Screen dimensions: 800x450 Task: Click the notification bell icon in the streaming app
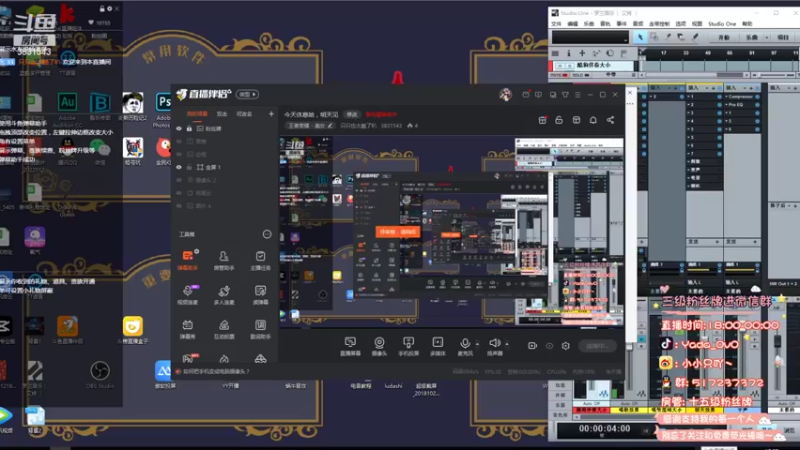[593, 120]
